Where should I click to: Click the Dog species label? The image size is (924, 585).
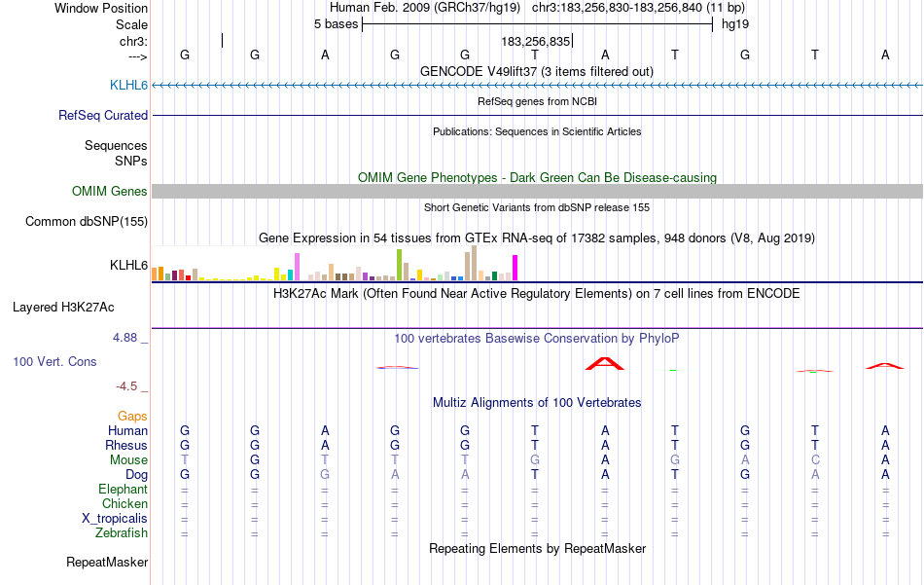pyautogui.click(x=136, y=474)
